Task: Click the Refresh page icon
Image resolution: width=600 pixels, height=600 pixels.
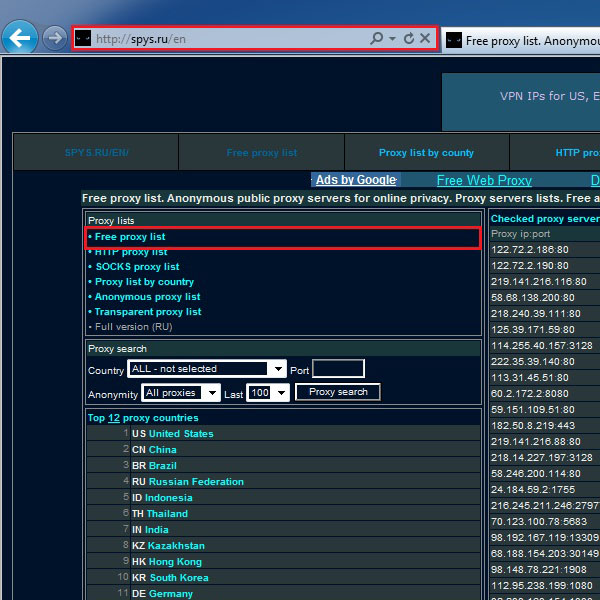Action: (x=409, y=38)
